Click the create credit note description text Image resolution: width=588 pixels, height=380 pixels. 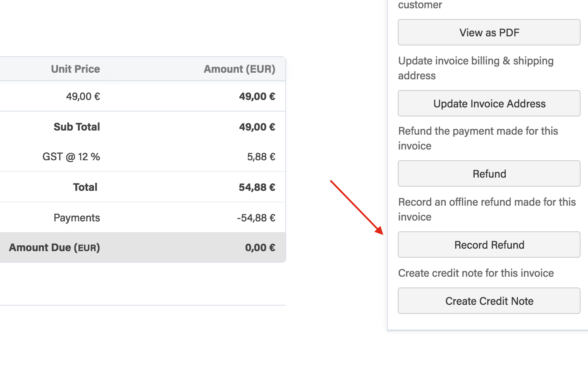[476, 273]
